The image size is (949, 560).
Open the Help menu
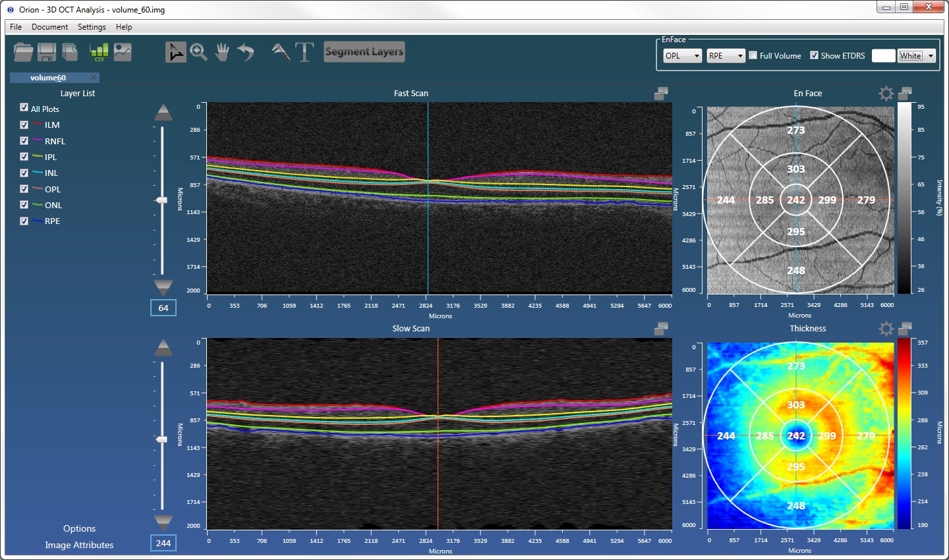point(124,27)
